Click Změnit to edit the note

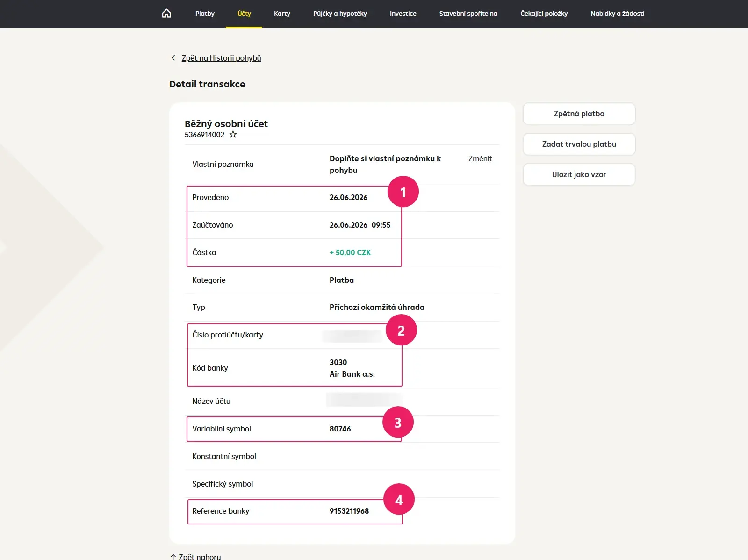click(x=480, y=158)
